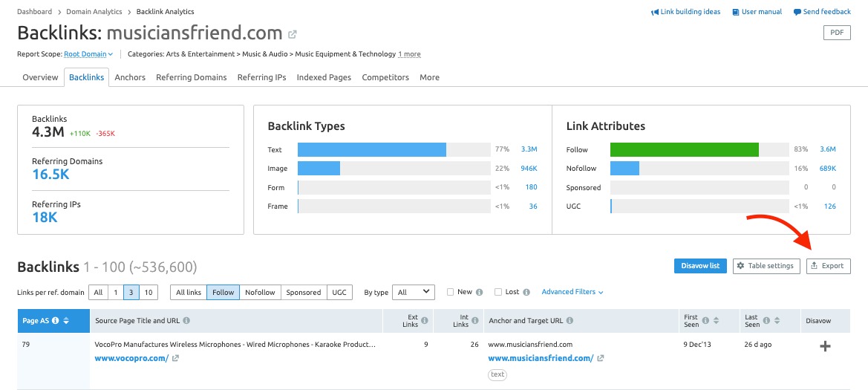Open the By type dropdown

pyautogui.click(x=413, y=292)
